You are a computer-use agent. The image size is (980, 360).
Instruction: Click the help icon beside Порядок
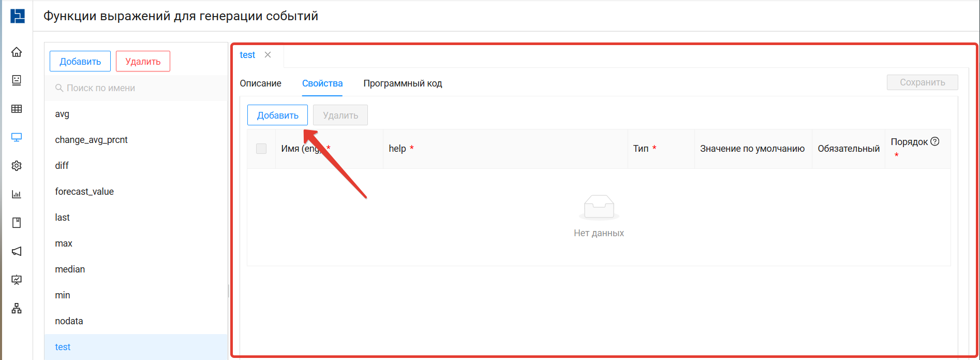(935, 141)
